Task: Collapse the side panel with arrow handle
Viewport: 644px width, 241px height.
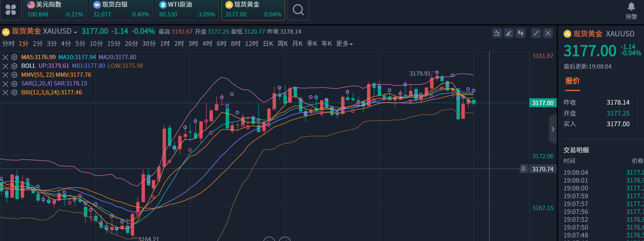Action: click(552, 129)
